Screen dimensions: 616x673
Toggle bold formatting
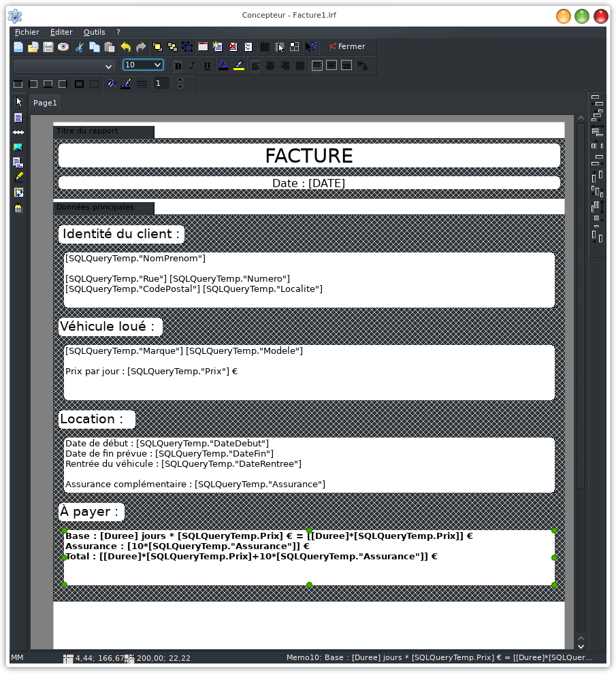(x=178, y=66)
